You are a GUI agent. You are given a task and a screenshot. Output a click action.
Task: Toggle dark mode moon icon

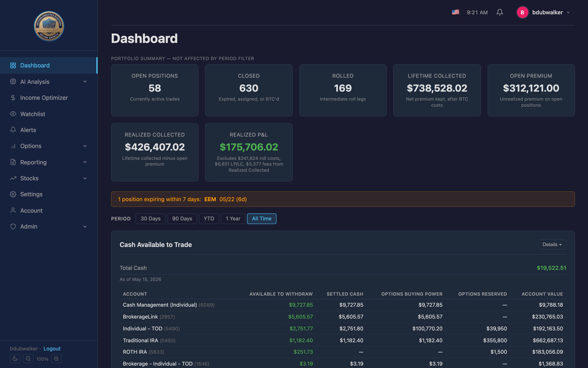(15, 359)
